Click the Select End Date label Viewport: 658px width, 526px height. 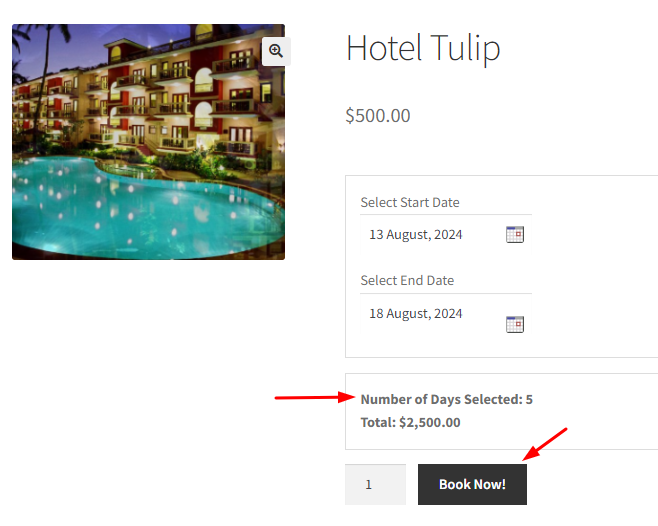(x=407, y=280)
